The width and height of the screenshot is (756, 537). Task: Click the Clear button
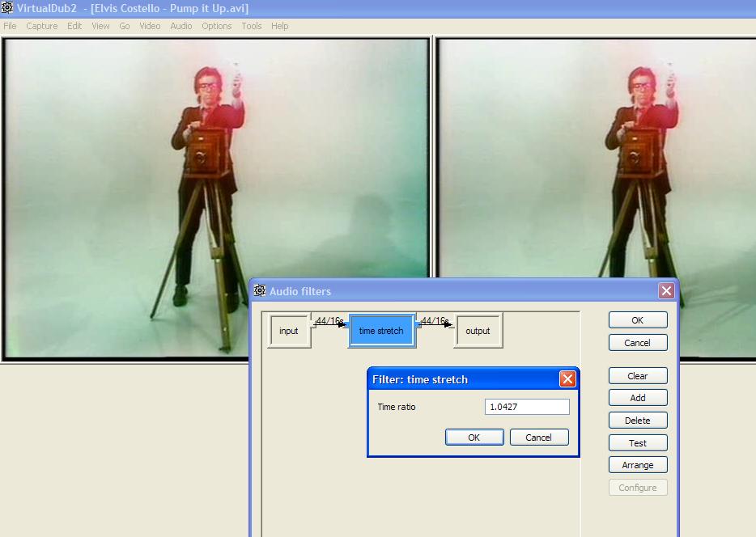638,376
